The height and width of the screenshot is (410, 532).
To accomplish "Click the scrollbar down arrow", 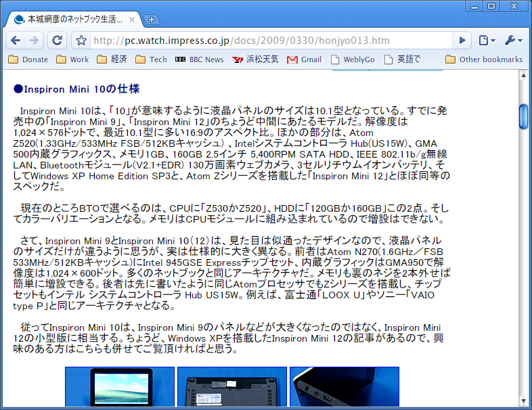I will coord(523,401).
